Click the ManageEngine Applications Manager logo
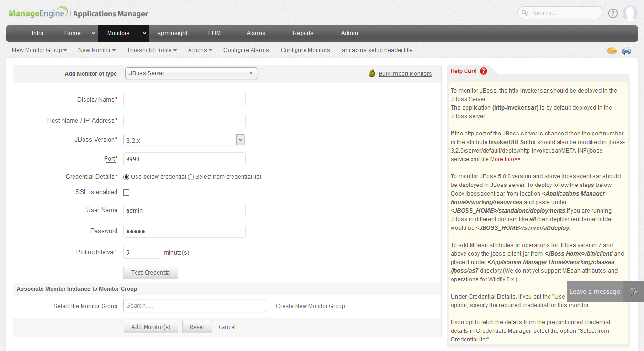644x351 pixels. [x=78, y=13]
